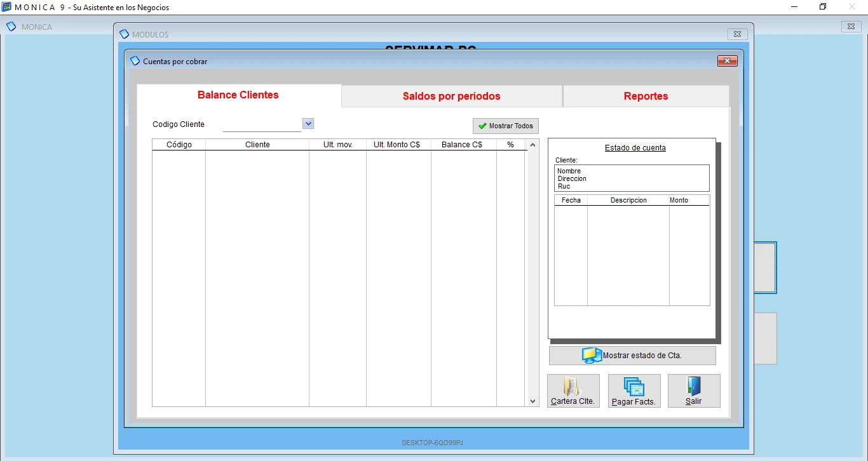868x461 pixels.
Task: Close the Cuentas por cobrar window
Action: pyautogui.click(x=726, y=60)
